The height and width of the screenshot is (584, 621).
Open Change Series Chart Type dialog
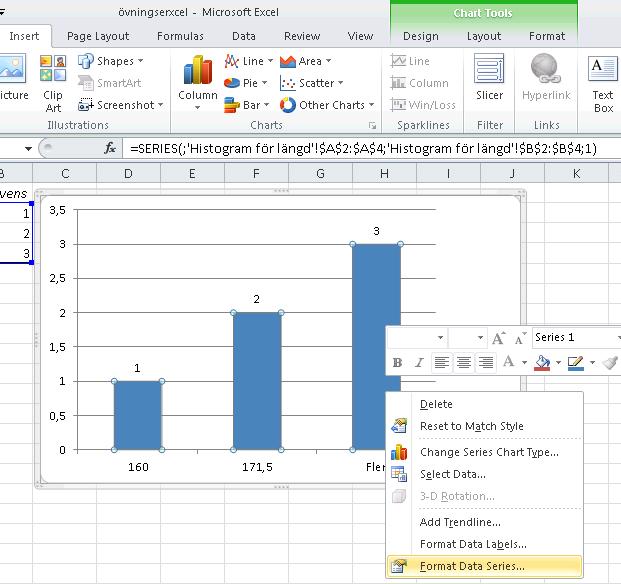click(484, 452)
